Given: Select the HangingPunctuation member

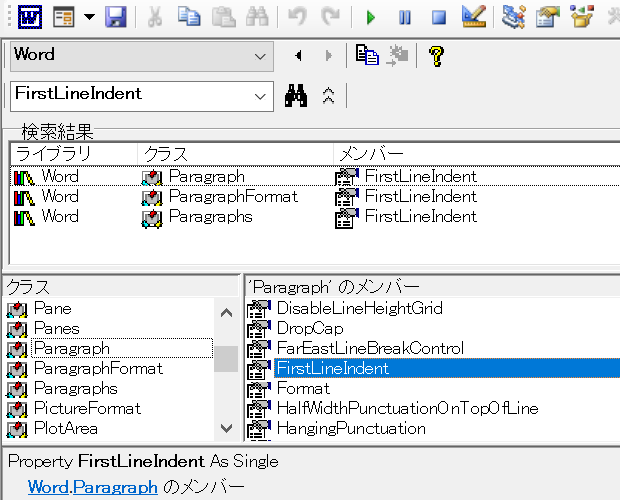Looking at the screenshot, I should (351, 428).
